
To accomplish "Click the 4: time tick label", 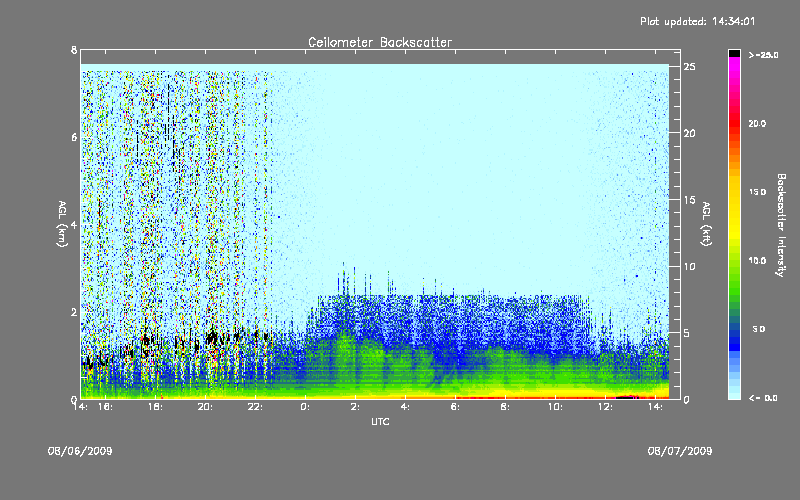I will click(x=405, y=407).
